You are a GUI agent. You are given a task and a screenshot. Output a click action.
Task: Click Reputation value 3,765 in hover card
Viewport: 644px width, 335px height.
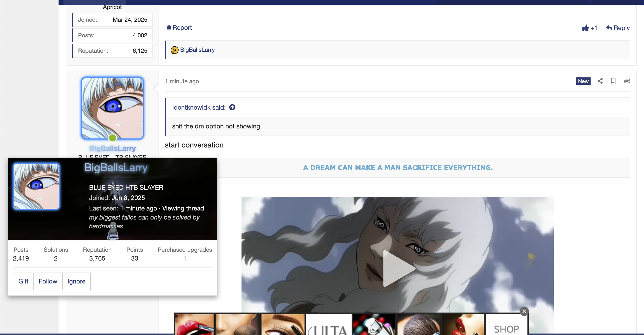click(97, 258)
